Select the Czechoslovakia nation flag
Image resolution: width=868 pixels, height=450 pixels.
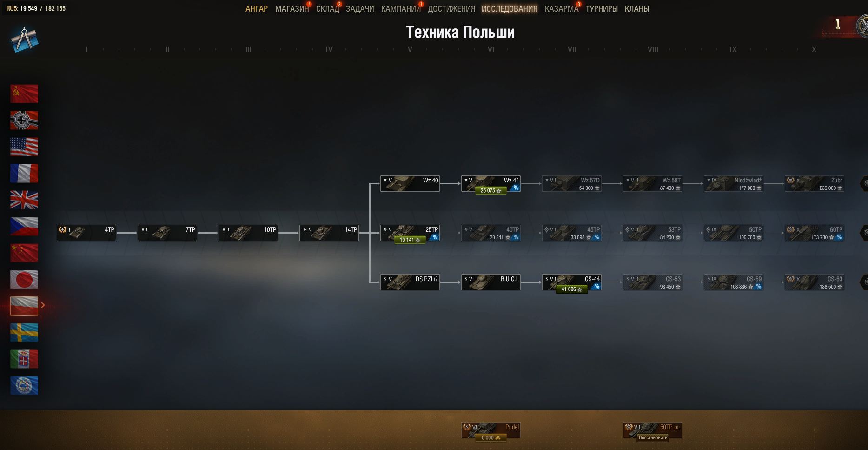pos(24,226)
